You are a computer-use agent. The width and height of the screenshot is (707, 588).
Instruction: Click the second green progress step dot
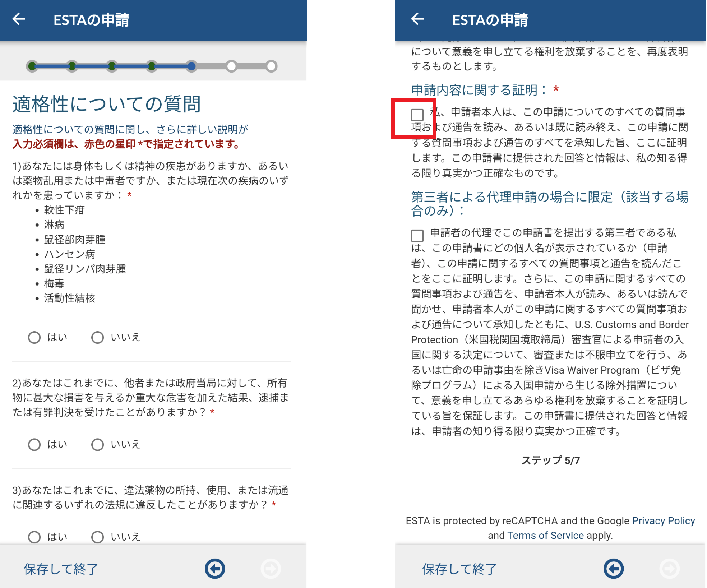pyautogui.click(x=72, y=66)
